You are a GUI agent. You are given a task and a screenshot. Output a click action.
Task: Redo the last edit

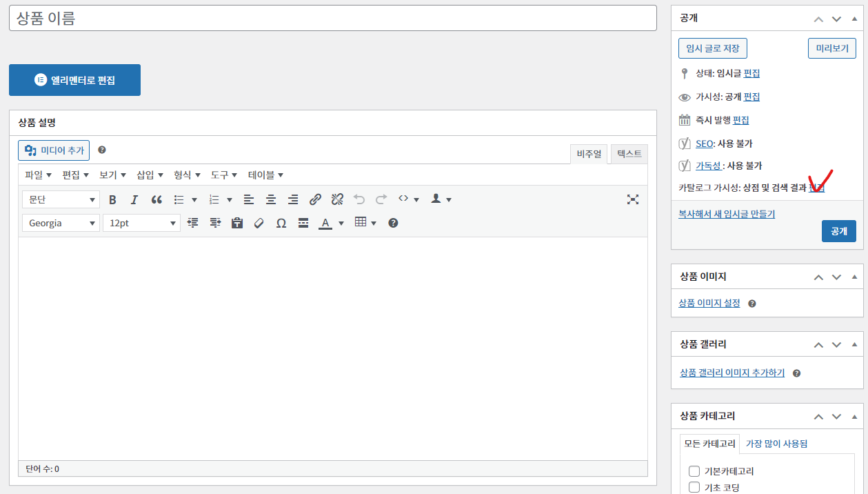[x=381, y=200]
